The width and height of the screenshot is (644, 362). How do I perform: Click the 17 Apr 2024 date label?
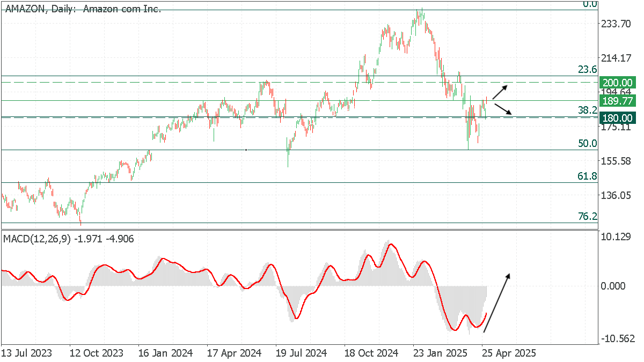(x=234, y=353)
